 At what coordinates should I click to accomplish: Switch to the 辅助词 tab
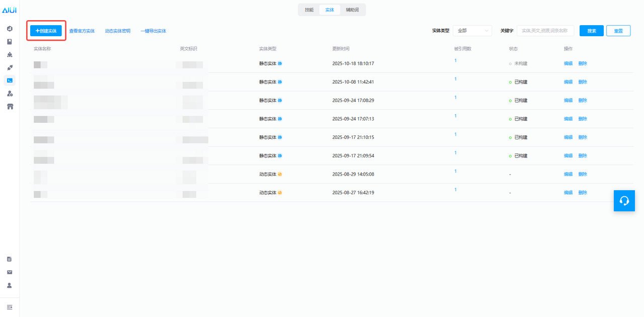coord(352,10)
